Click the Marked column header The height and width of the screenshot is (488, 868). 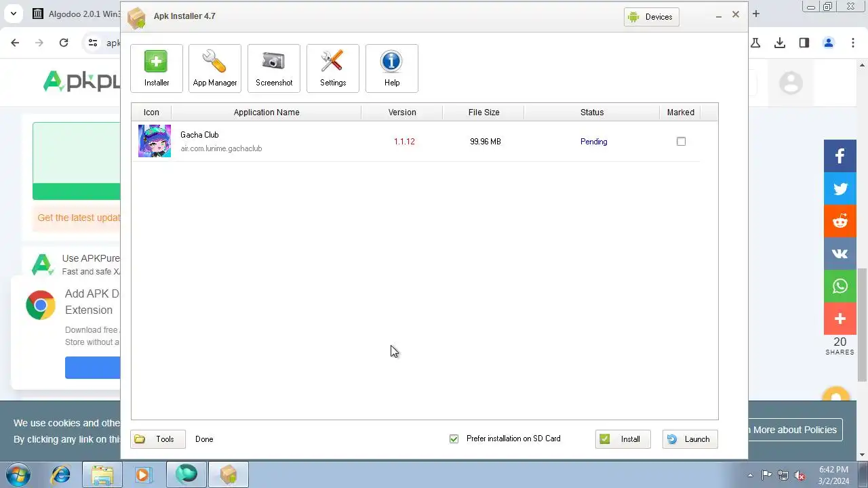tap(680, 113)
